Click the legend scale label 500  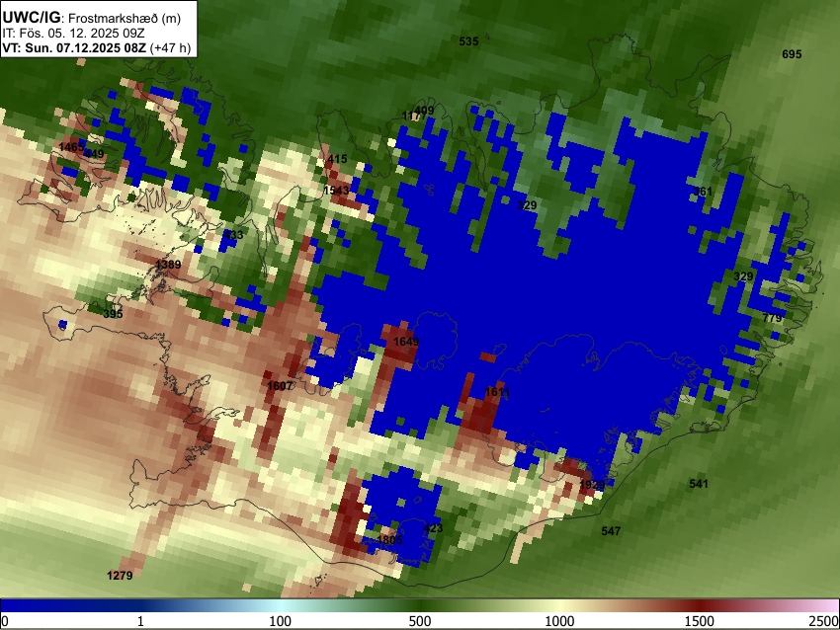pos(419,621)
